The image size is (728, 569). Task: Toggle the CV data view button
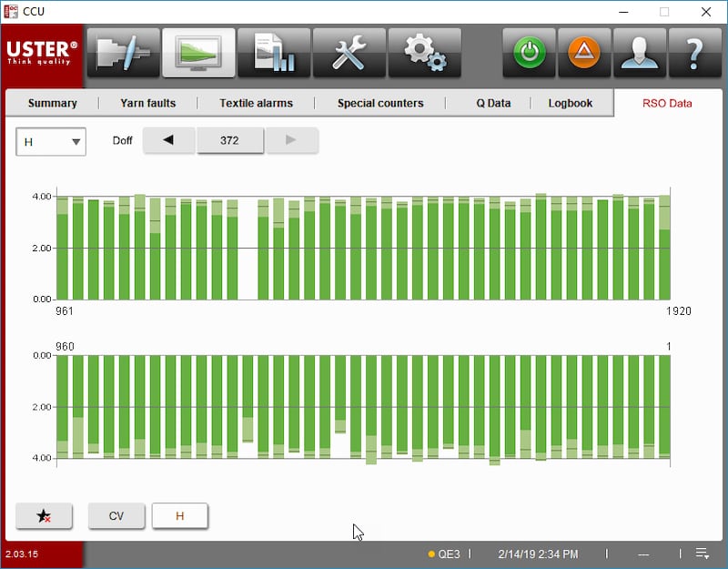pos(116,515)
